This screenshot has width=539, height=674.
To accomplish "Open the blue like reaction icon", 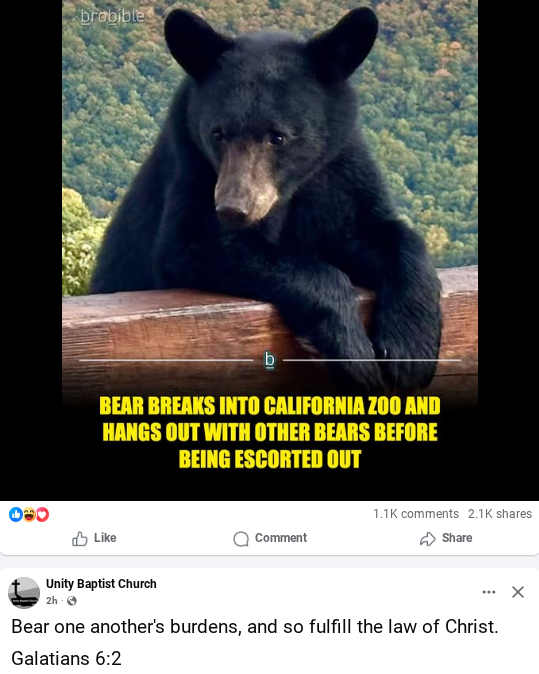I will [x=16, y=514].
